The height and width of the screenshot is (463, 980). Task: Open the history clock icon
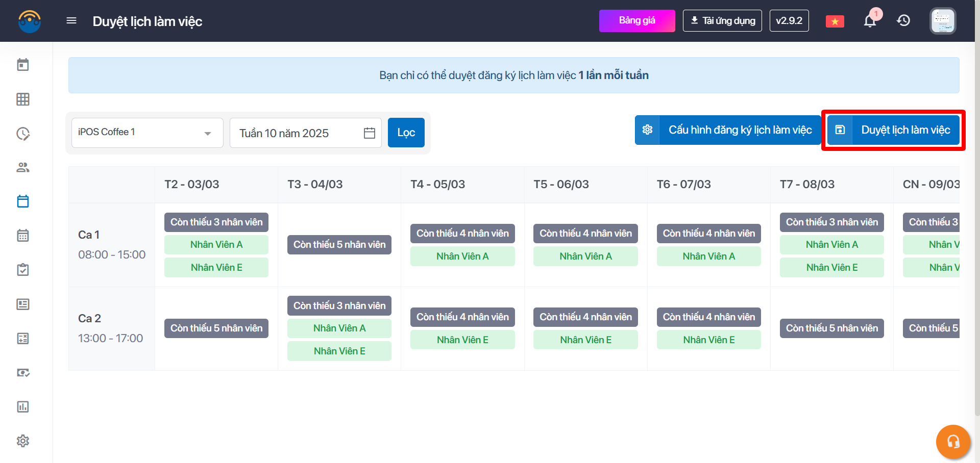pos(903,21)
